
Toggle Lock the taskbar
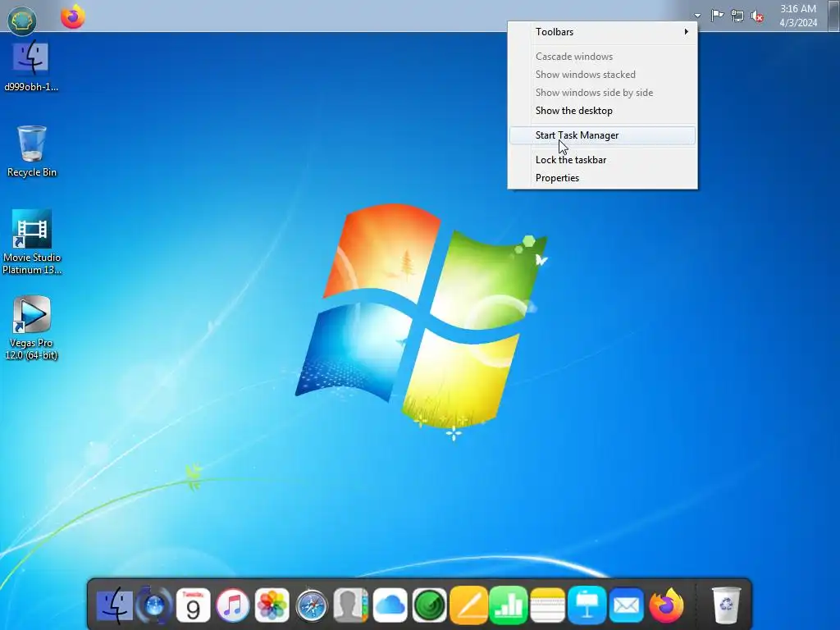coord(603,160)
